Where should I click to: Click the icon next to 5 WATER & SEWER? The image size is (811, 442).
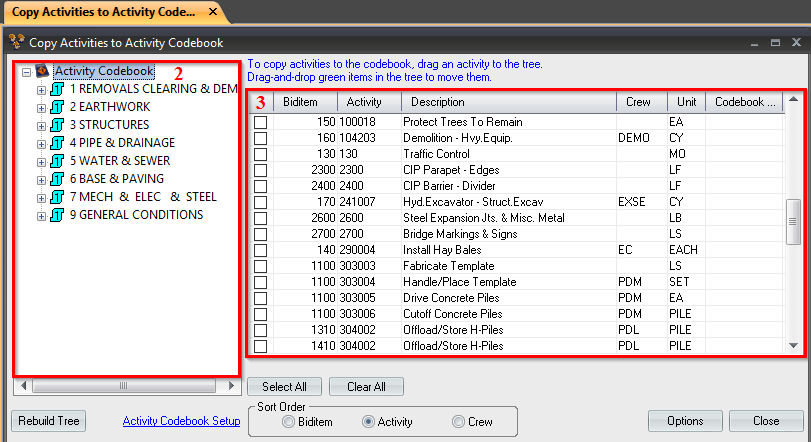point(58,161)
